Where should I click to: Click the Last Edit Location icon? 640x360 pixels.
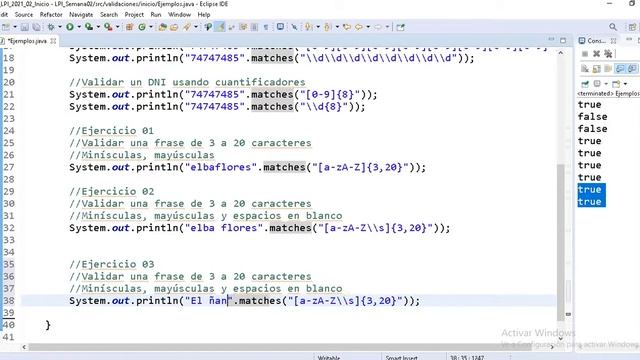point(347,27)
